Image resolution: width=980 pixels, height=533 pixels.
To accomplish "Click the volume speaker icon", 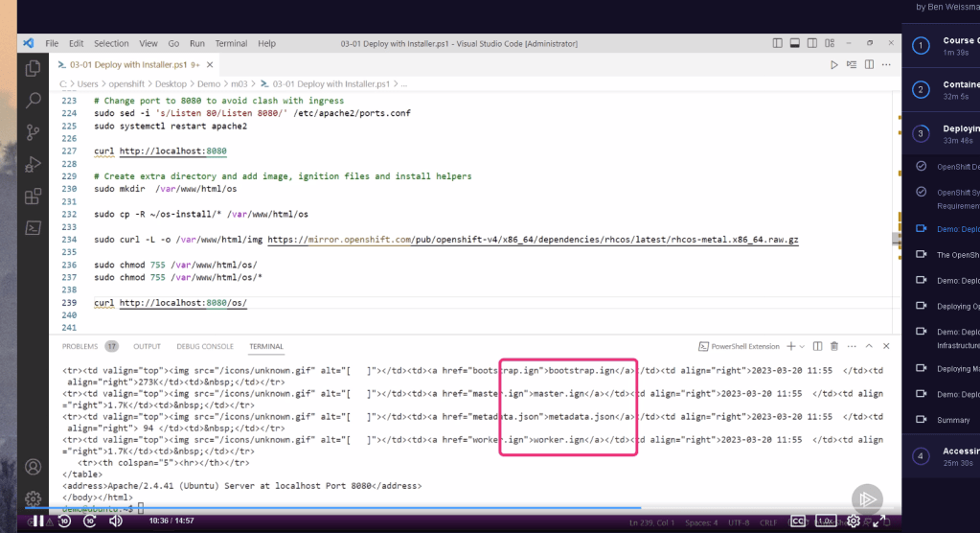I will [x=116, y=521].
